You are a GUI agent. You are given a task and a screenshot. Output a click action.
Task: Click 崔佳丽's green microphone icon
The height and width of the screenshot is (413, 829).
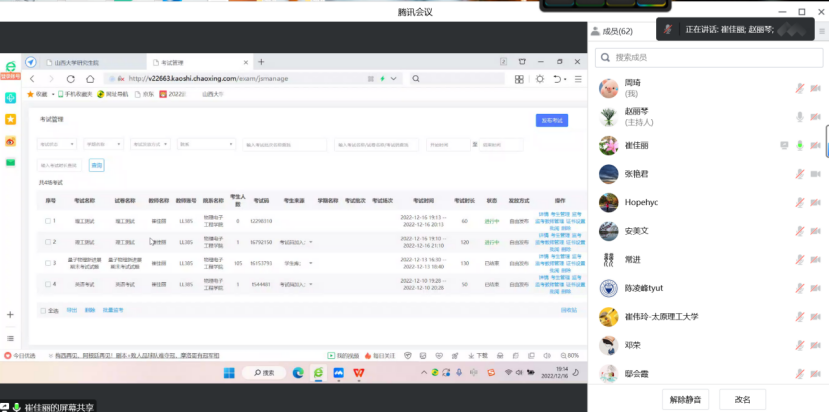click(x=800, y=146)
